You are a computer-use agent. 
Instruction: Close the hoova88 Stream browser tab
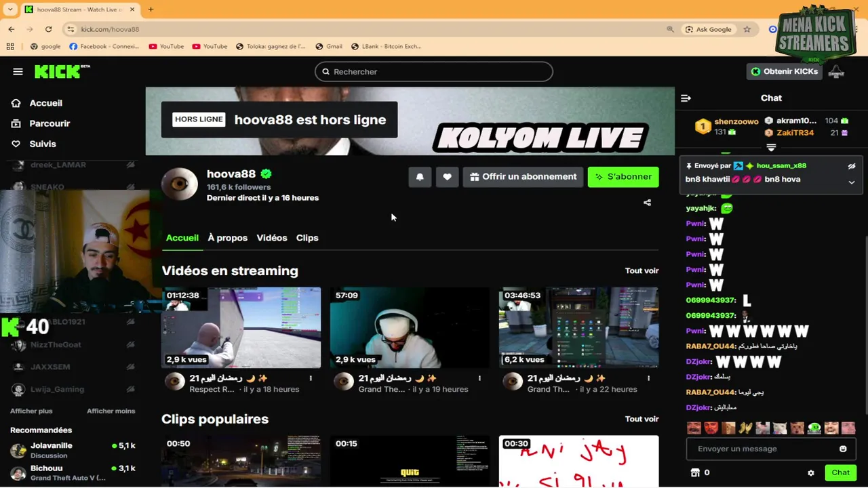[x=131, y=9]
